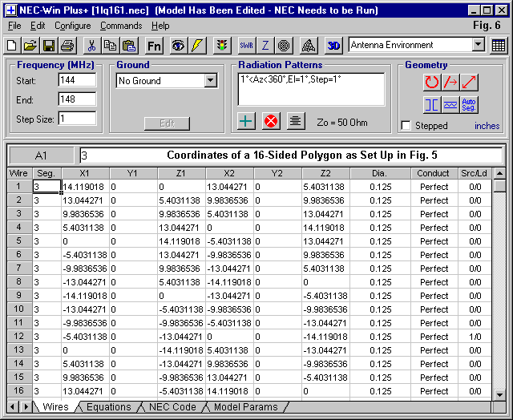Click the Start frequency input field

(x=77, y=81)
